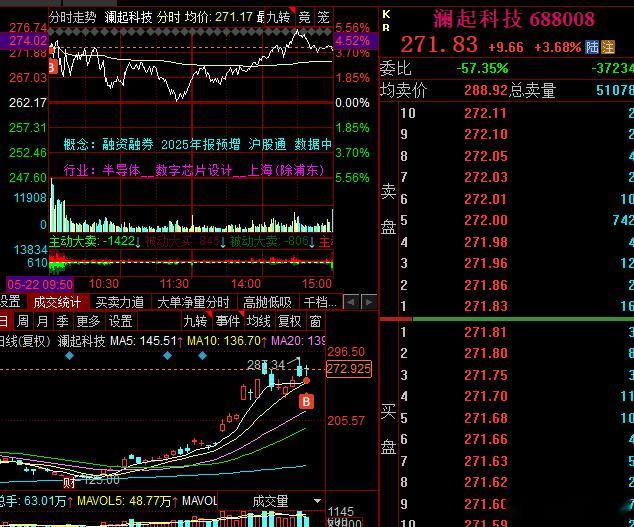Expand the 千档... tab
Screen dimensions: 634x527
319,302
